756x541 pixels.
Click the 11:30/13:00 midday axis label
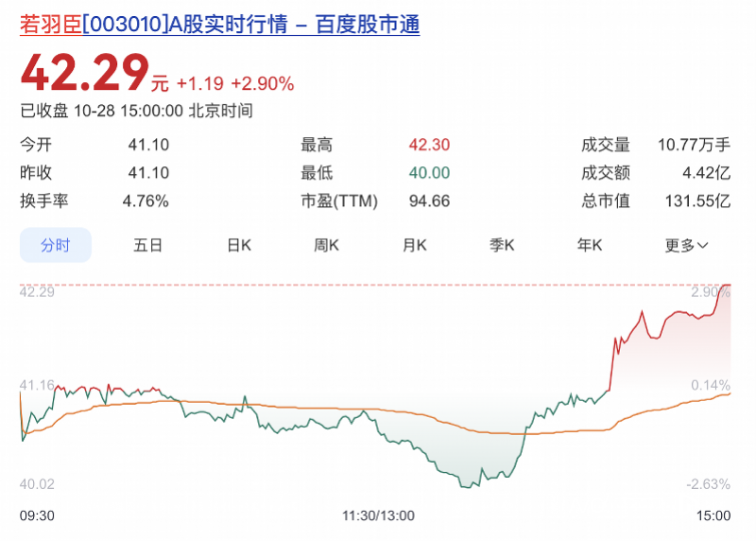pyautogui.click(x=378, y=515)
